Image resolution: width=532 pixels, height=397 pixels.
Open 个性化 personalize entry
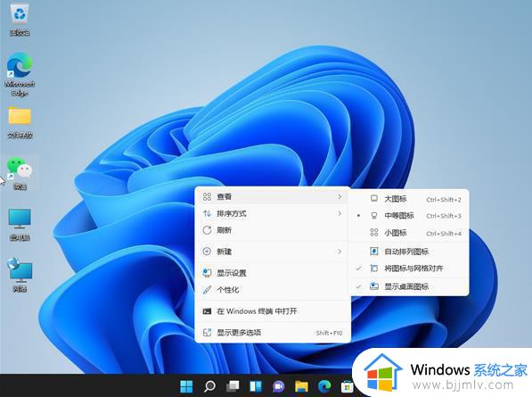273,290
